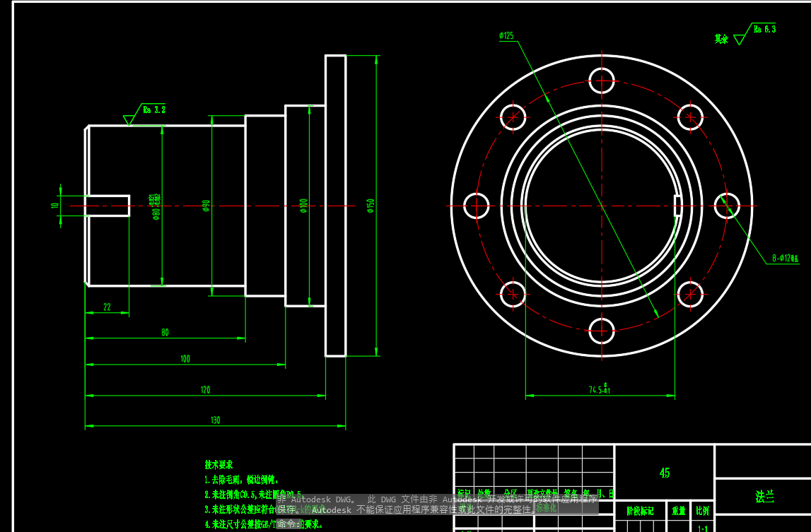This screenshot has width=811, height=532.
Task: Select the ø150 flange diameter dimension
Action: [371, 206]
